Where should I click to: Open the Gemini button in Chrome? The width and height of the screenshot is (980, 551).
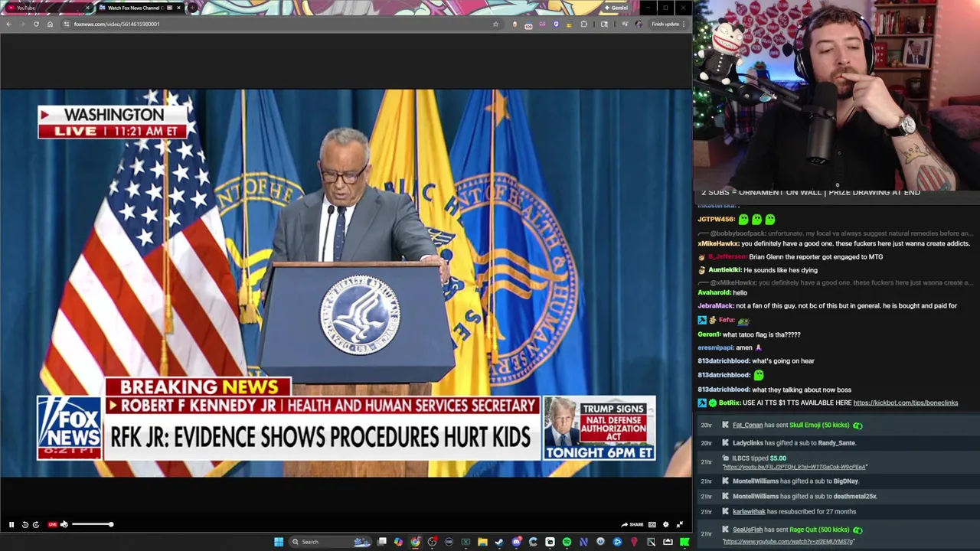click(616, 8)
